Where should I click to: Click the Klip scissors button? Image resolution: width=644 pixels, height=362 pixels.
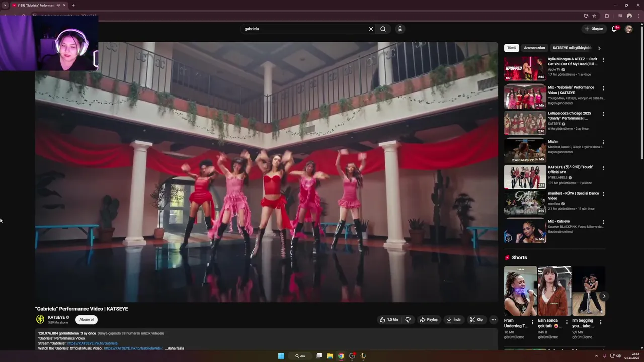tap(476, 320)
